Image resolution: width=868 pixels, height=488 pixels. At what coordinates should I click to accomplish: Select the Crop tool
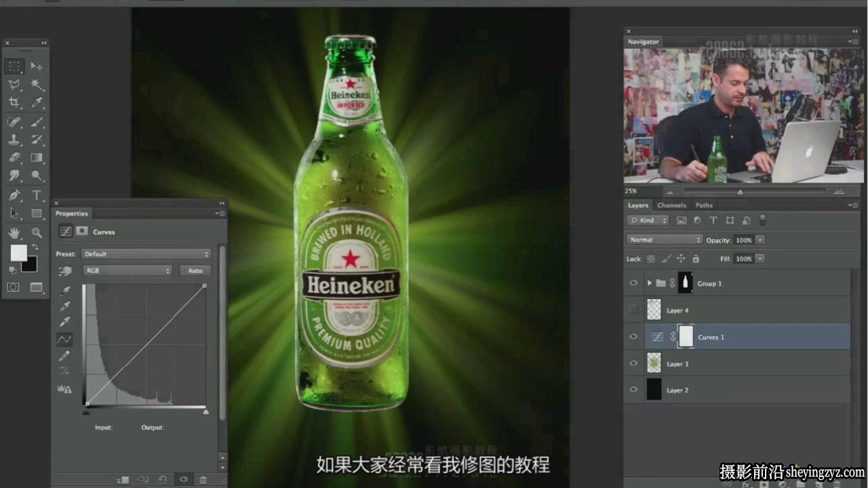pyautogui.click(x=14, y=102)
